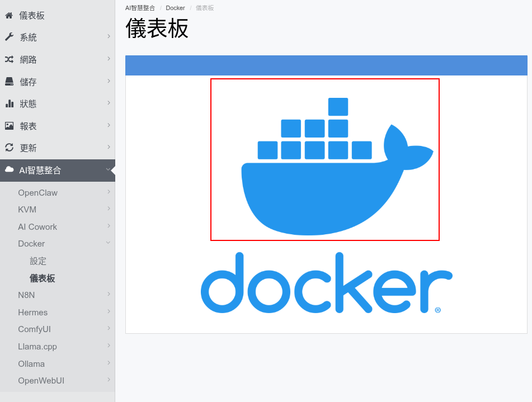Click the cloud icon for AI智慧整合
Viewport: 532px width, 402px height.
pos(9,169)
